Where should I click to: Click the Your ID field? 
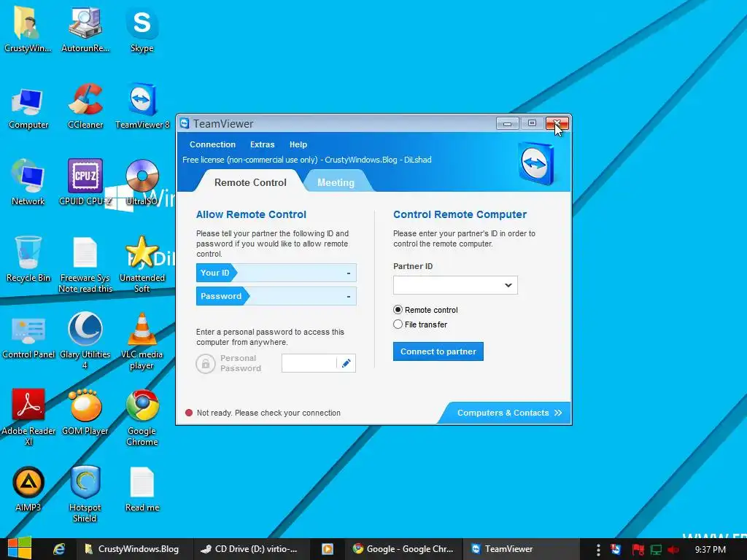pos(276,273)
